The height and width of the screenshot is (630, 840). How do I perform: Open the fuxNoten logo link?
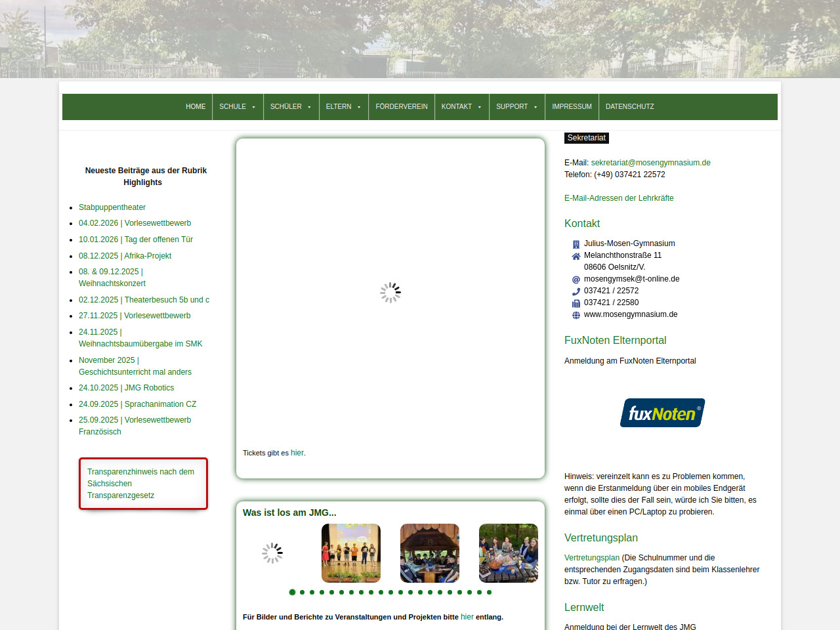tap(662, 413)
